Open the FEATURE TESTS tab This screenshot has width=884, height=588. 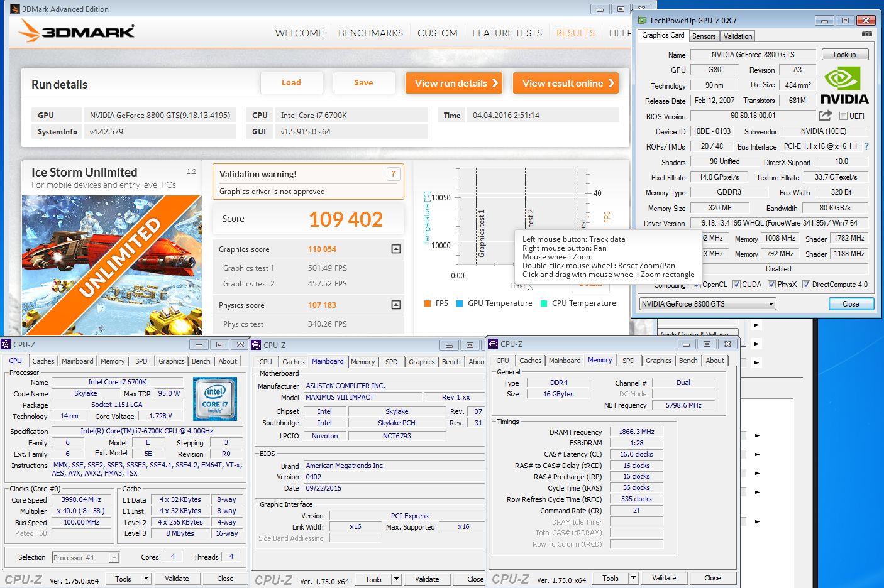[507, 33]
